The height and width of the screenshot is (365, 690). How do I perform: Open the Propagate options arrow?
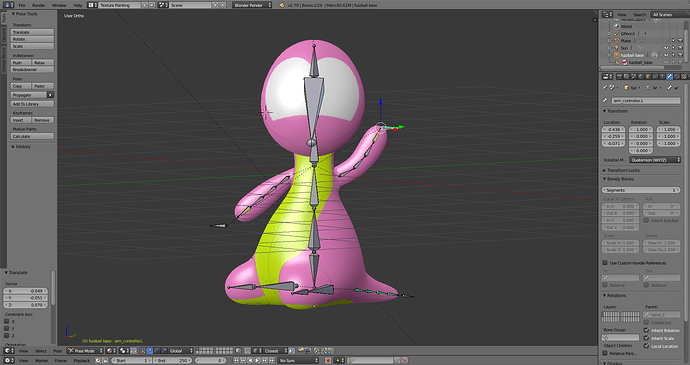pyautogui.click(x=51, y=95)
